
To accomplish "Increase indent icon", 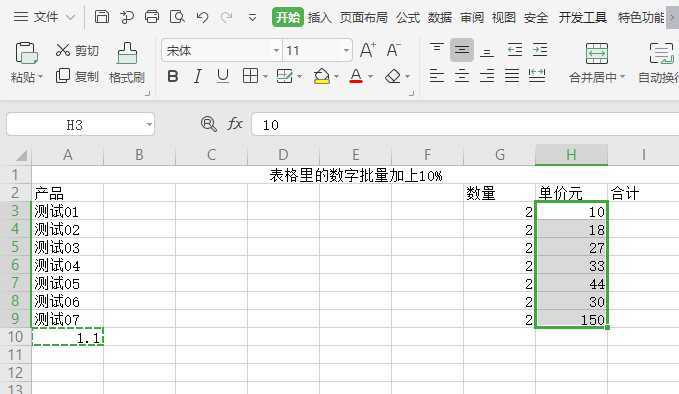I will 540,50.
